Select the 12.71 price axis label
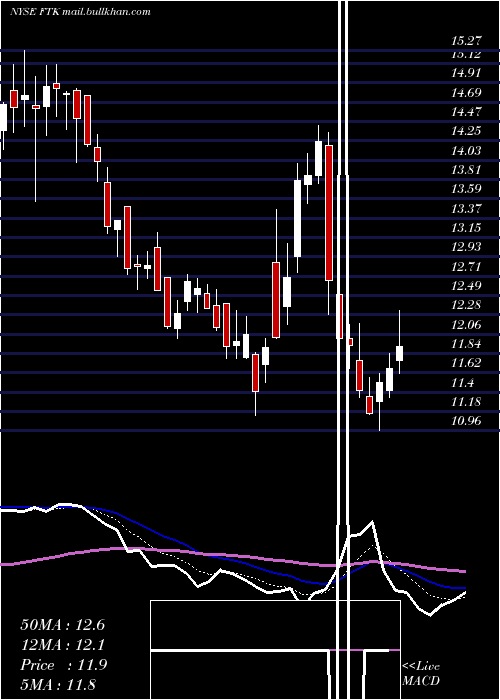Screen dimensions: 500x700 466,267
